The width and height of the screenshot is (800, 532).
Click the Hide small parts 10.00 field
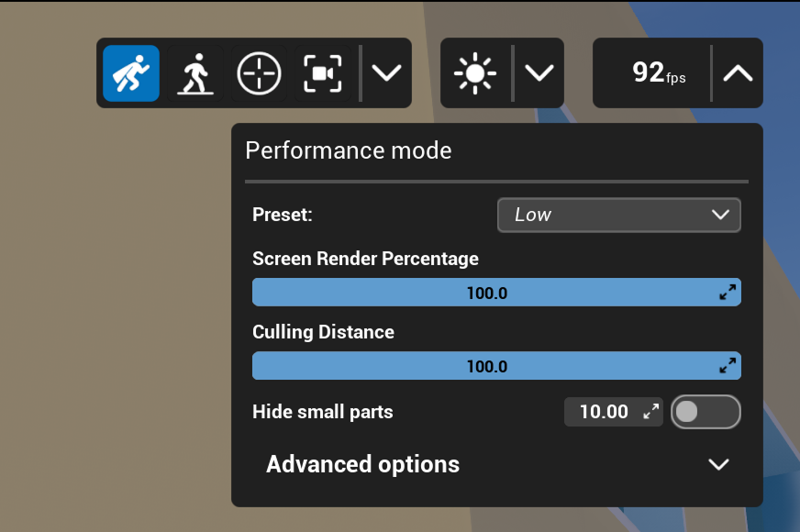[604, 412]
